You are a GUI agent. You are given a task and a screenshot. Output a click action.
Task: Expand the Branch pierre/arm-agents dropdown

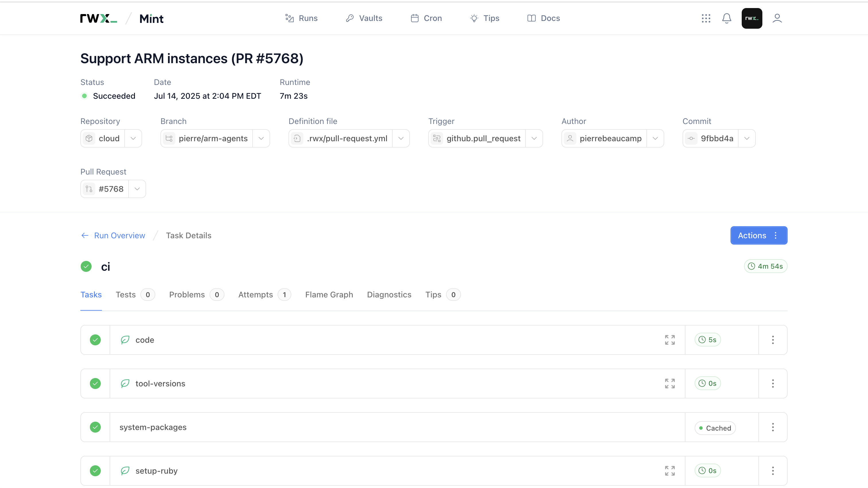(x=261, y=139)
